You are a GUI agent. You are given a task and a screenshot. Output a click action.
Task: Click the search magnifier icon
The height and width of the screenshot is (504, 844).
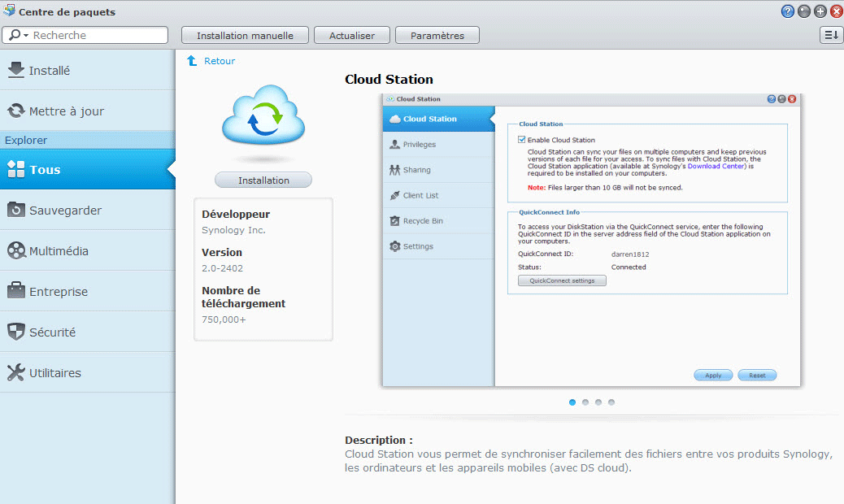(x=15, y=35)
